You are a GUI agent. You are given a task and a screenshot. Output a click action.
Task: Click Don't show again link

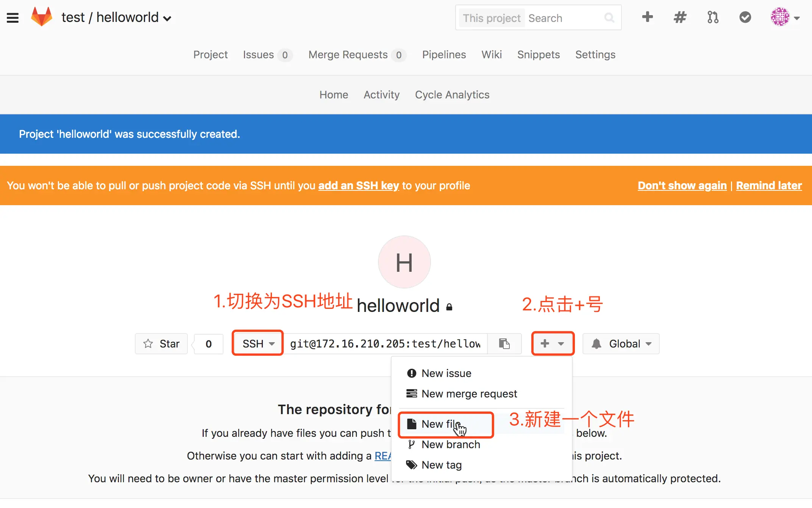(x=682, y=185)
